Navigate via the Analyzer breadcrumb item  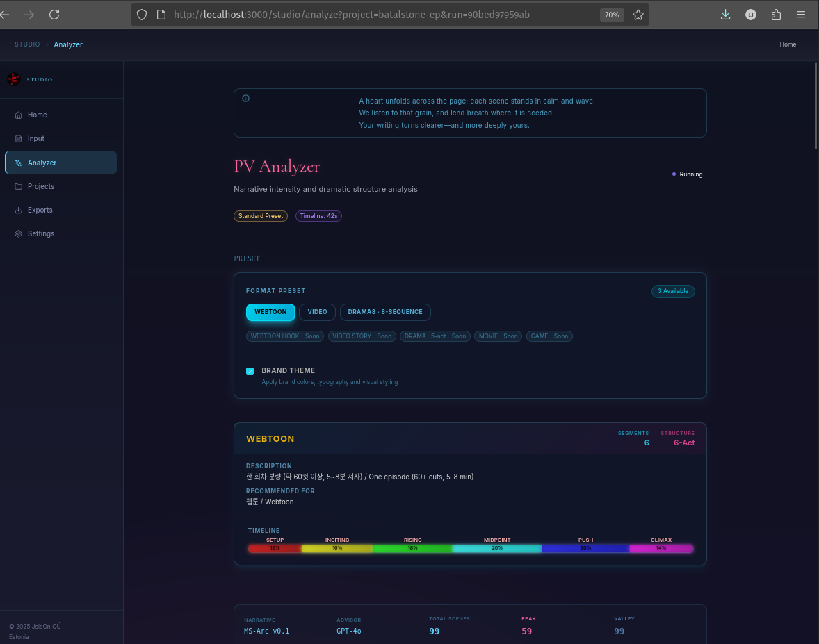[x=67, y=44]
